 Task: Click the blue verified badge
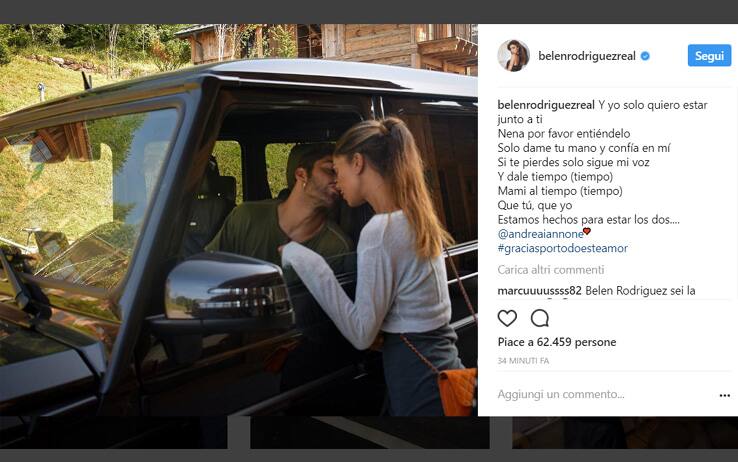(x=645, y=56)
